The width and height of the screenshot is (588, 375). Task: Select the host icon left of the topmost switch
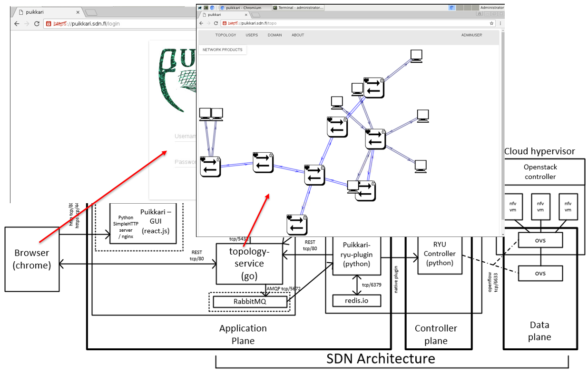click(x=357, y=89)
